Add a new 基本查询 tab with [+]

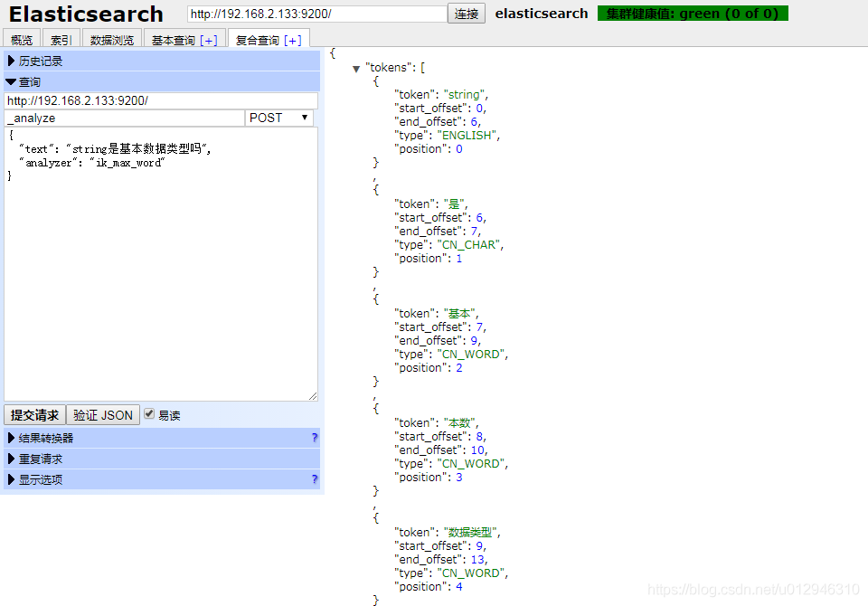point(209,40)
